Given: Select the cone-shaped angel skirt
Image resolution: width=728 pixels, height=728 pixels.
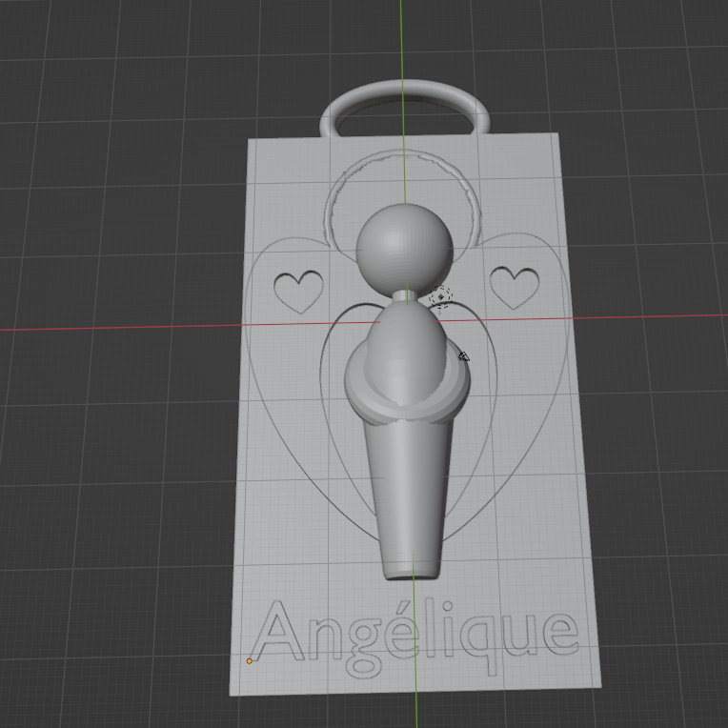Looking at the screenshot, I should point(408,501).
